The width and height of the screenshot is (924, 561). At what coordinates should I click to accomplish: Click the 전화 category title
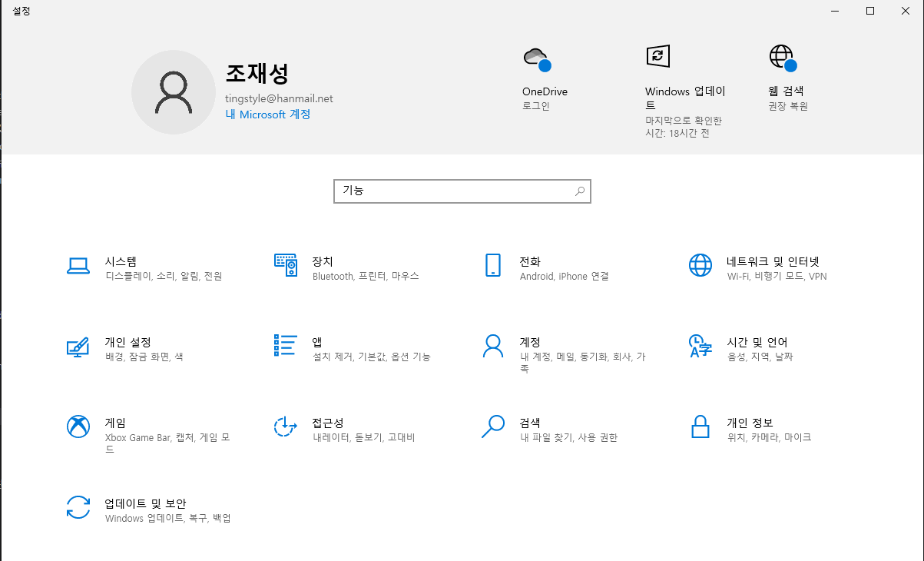click(x=530, y=261)
